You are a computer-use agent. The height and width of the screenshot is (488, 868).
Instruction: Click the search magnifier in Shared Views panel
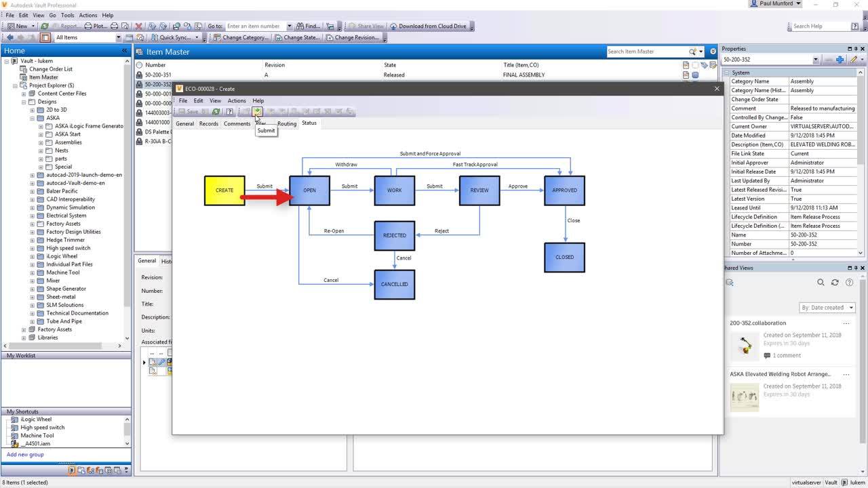coord(821,281)
